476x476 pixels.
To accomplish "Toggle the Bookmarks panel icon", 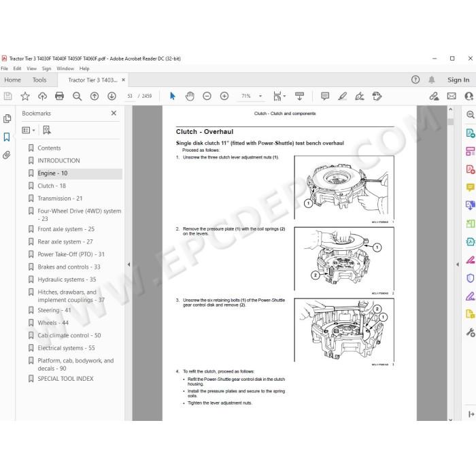I will click(x=7, y=137).
